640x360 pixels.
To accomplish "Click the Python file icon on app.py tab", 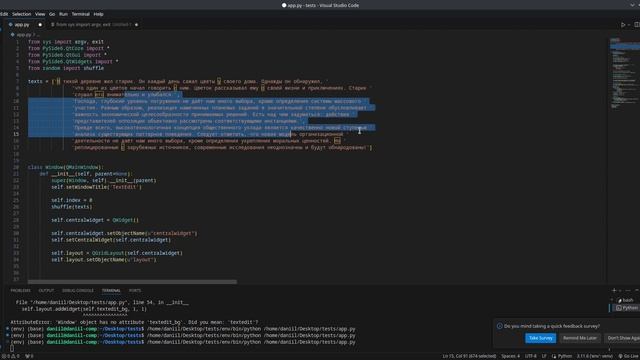I will 11,24.
